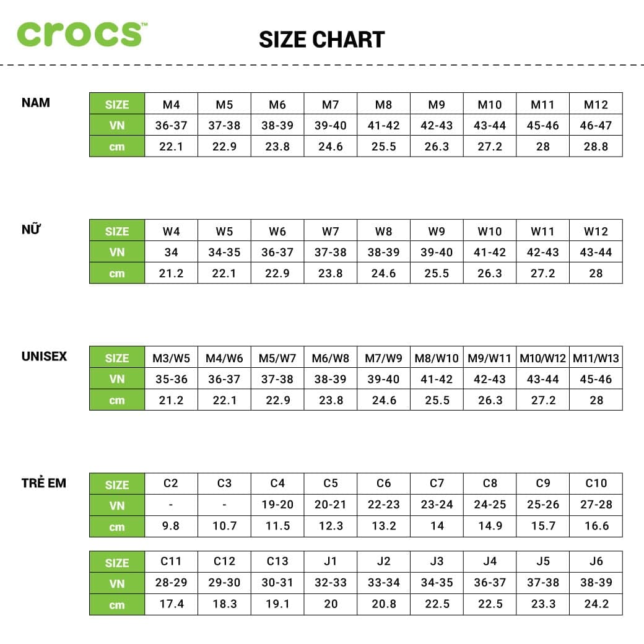Select the M7/W9 unisex size cell

383,358
